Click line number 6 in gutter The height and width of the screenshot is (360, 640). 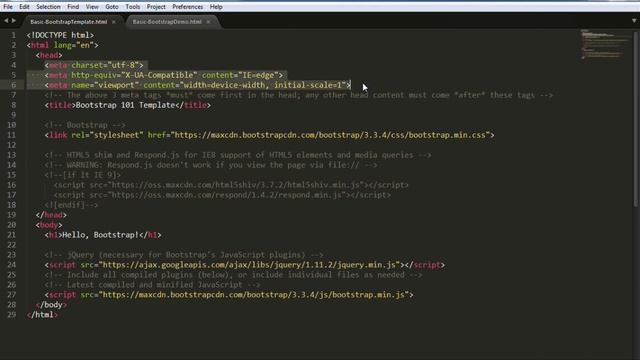pyautogui.click(x=13, y=85)
